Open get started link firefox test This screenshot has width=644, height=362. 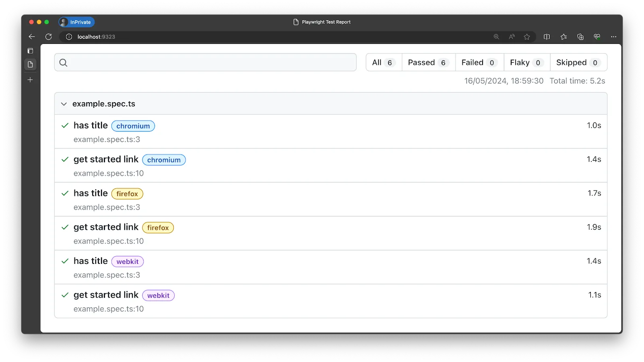(106, 227)
